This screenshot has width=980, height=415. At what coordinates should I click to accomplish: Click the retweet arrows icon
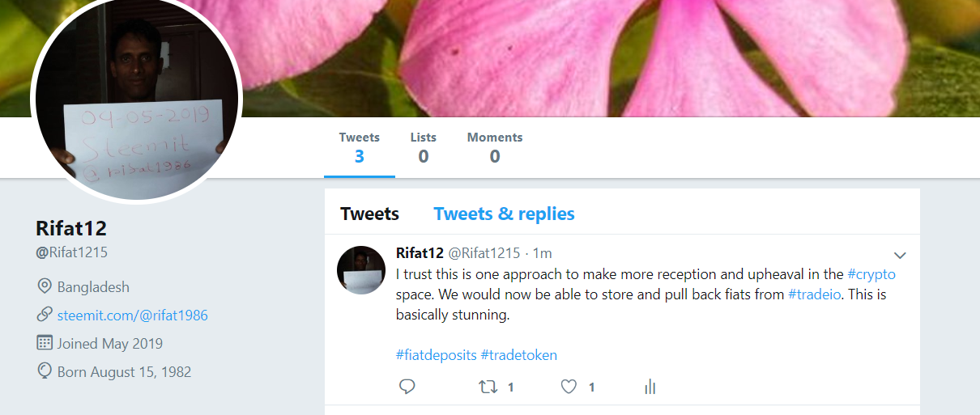coord(488,387)
